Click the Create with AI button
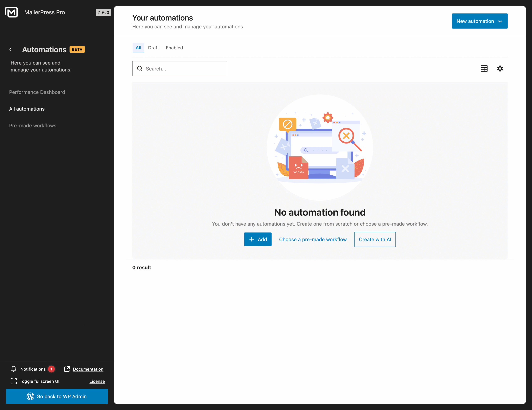This screenshot has width=532, height=410. coord(375,239)
